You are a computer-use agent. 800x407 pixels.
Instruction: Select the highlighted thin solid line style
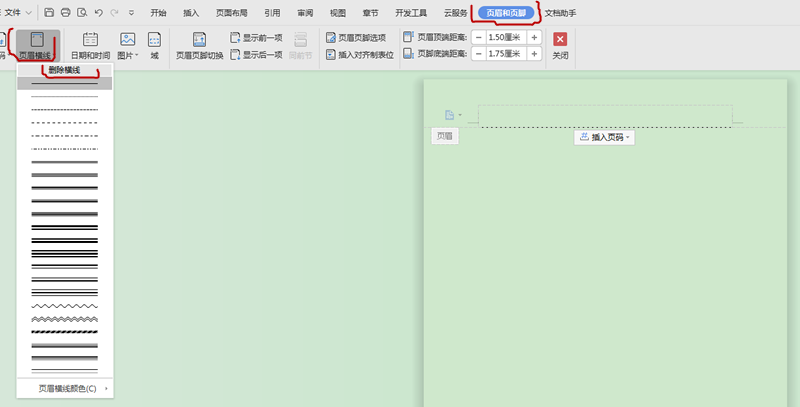[64, 83]
